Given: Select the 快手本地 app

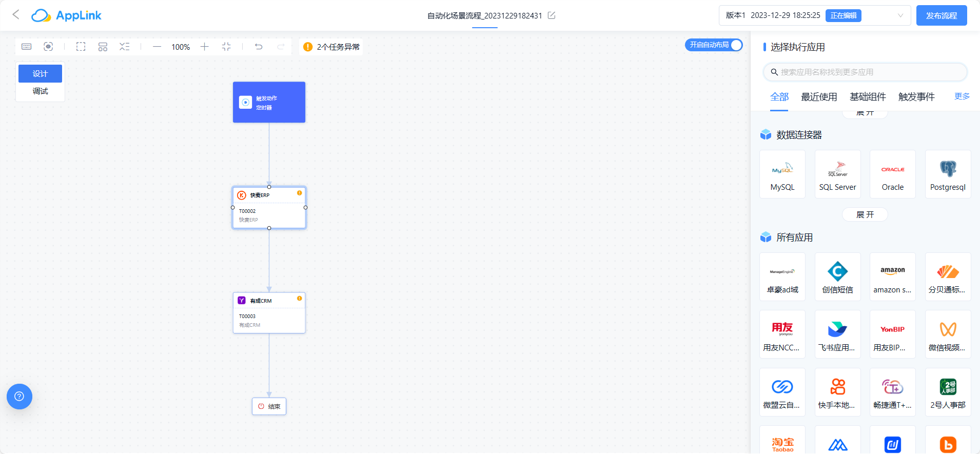Looking at the screenshot, I should (837, 392).
